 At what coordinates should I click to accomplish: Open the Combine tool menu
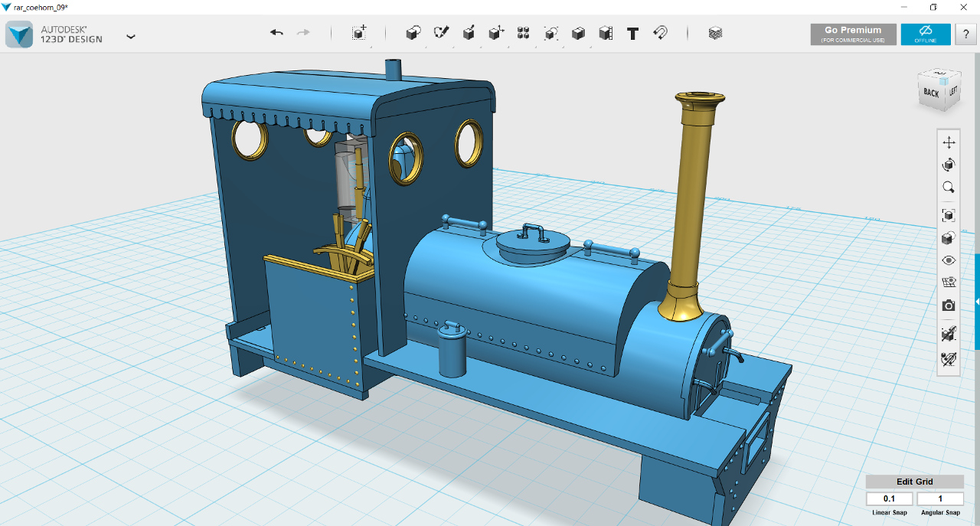tap(578, 33)
